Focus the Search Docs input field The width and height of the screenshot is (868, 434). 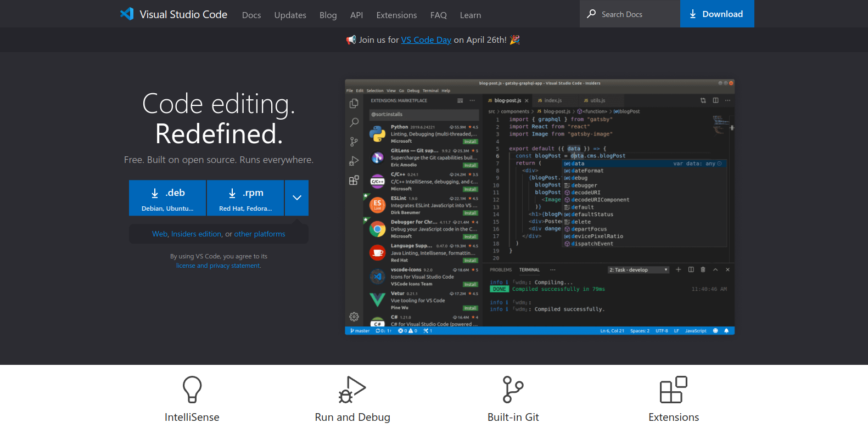point(630,14)
